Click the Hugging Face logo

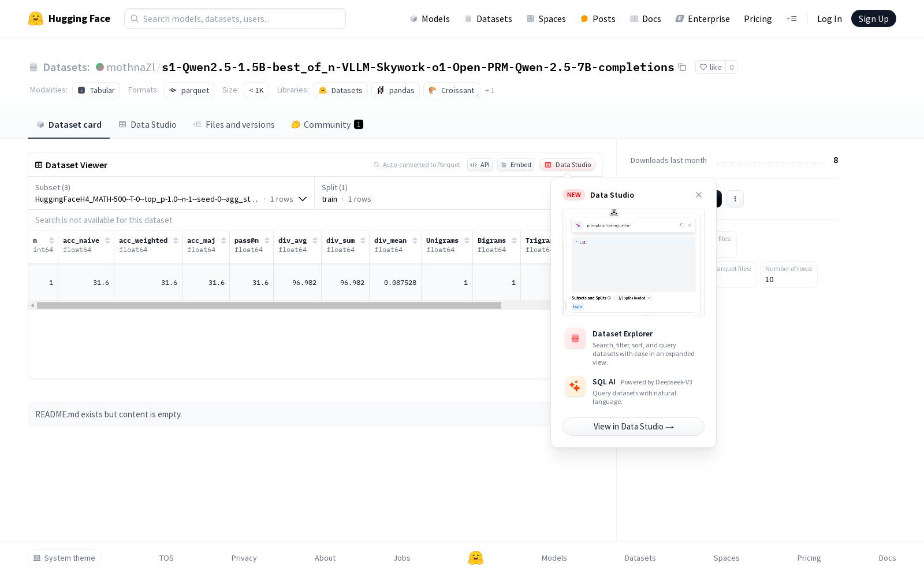coord(69,18)
